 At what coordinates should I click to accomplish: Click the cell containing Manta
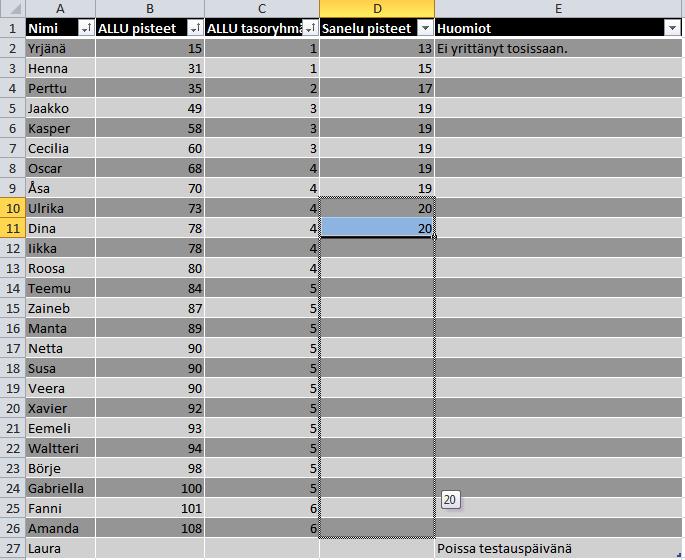pyautogui.click(x=60, y=328)
